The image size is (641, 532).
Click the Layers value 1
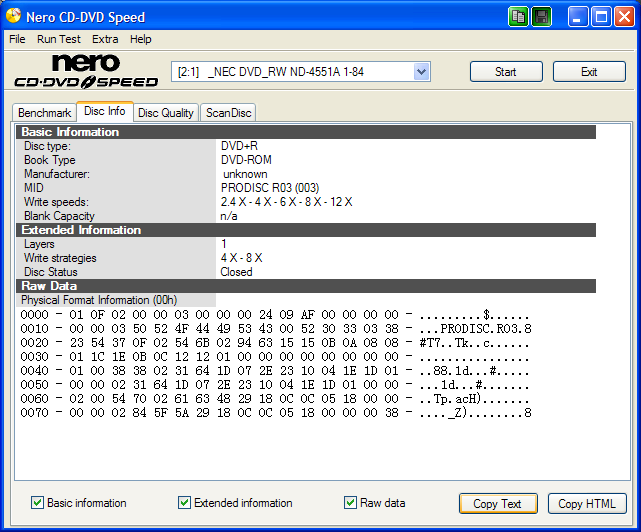[224, 244]
